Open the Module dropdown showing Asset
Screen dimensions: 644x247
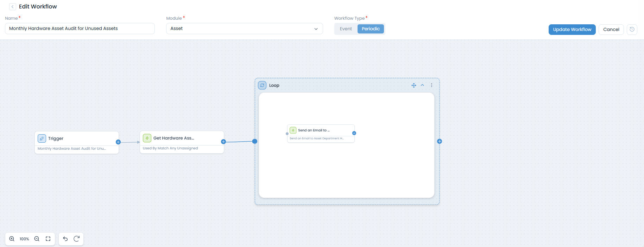tap(244, 29)
